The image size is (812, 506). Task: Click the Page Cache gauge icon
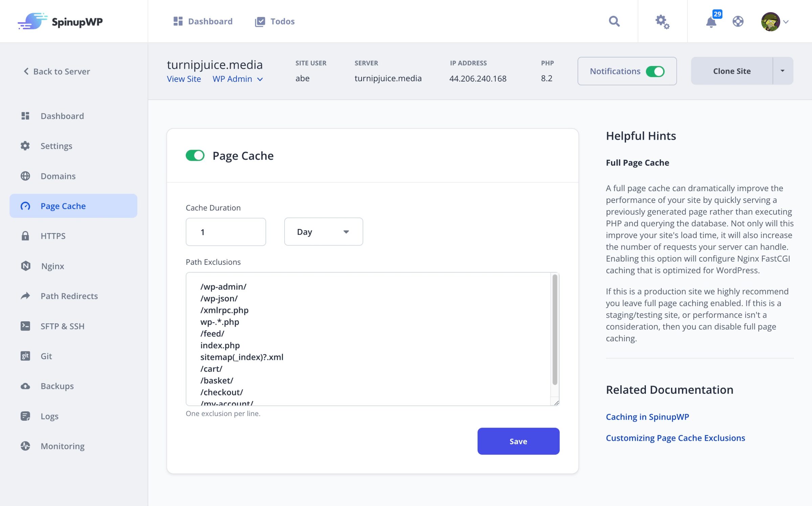25,206
